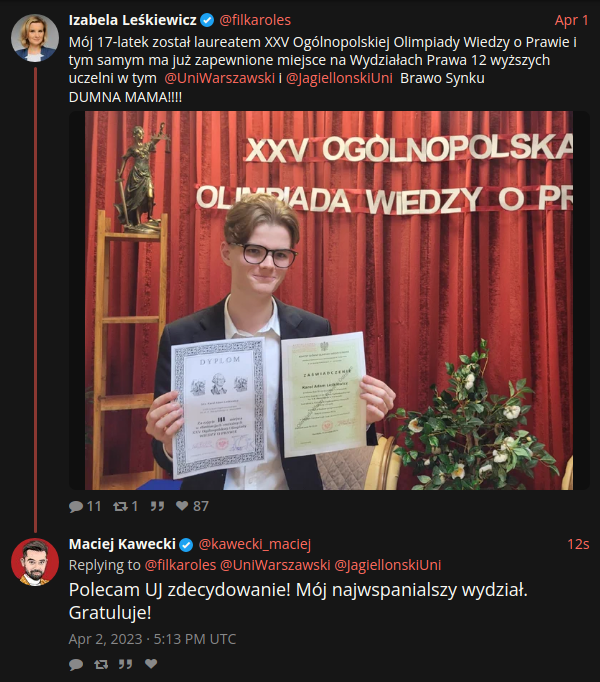Click the quote icon under Maciej's reply

pyautogui.click(x=126, y=664)
